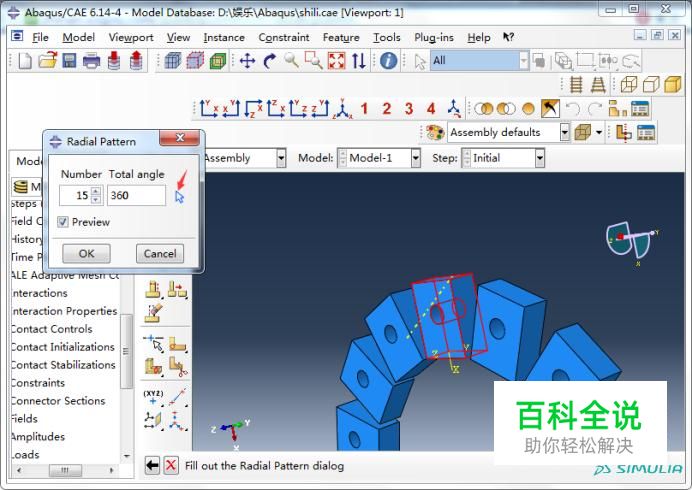692x490 pixels.
Task: Click the Print icon in toolbar
Action: [x=91, y=60]
